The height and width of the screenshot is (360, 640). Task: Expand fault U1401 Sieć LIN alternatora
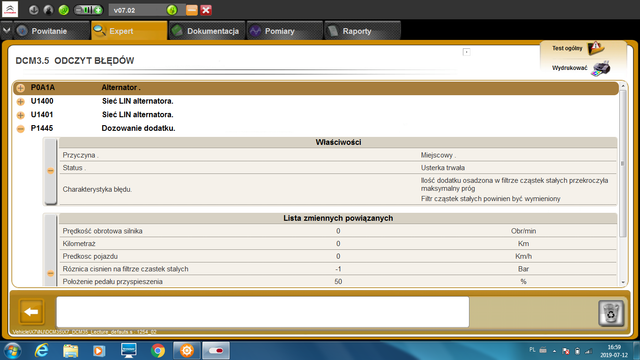(21, 115)
